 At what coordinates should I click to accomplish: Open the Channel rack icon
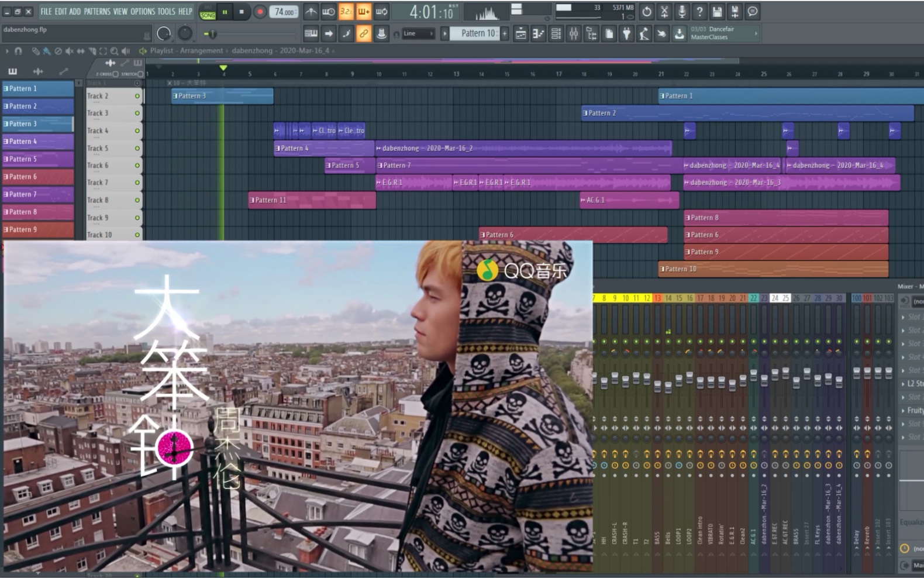click(x=556, y=33)
